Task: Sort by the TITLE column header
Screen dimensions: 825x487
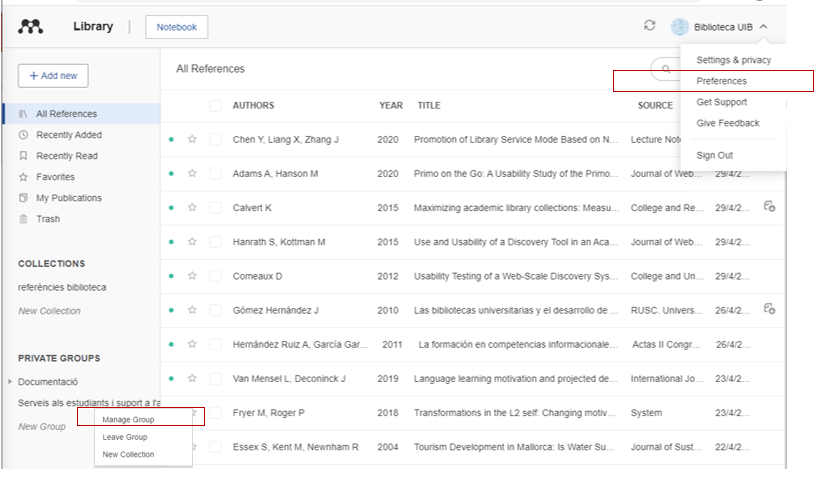Action: [x=429, y=105]
